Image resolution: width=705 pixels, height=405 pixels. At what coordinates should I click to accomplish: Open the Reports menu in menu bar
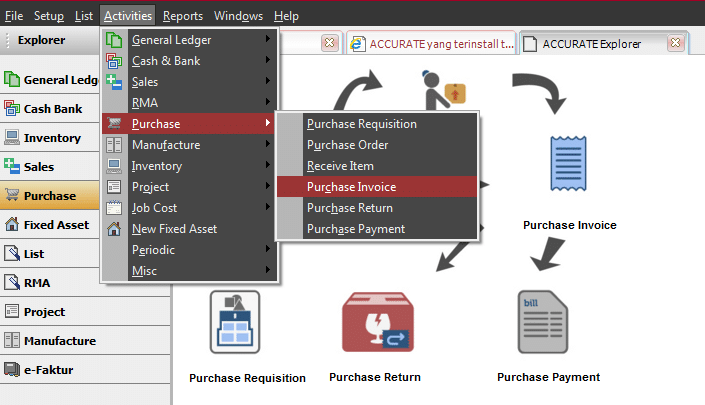[x=182, y=16]
